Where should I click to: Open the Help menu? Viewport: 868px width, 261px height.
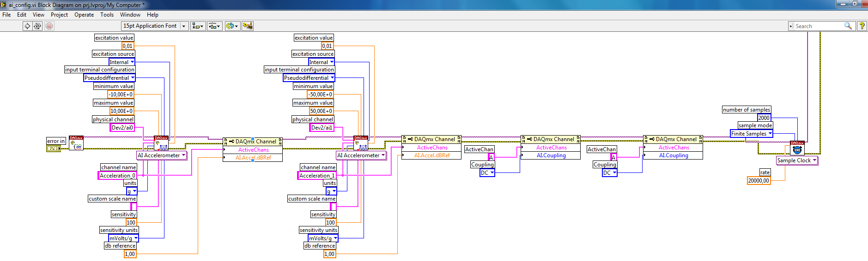pyautogui.click(x=152, y=15)
